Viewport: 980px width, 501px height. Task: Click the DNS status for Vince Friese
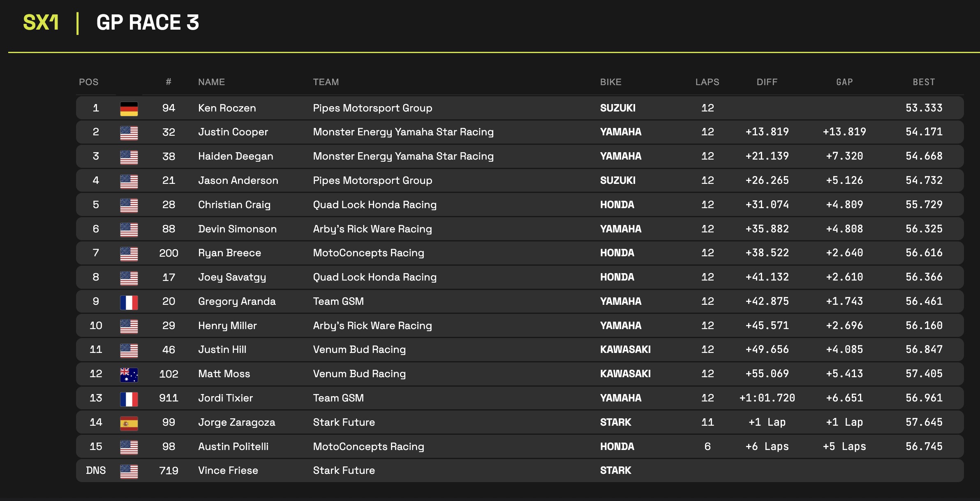tap(96, 471)
